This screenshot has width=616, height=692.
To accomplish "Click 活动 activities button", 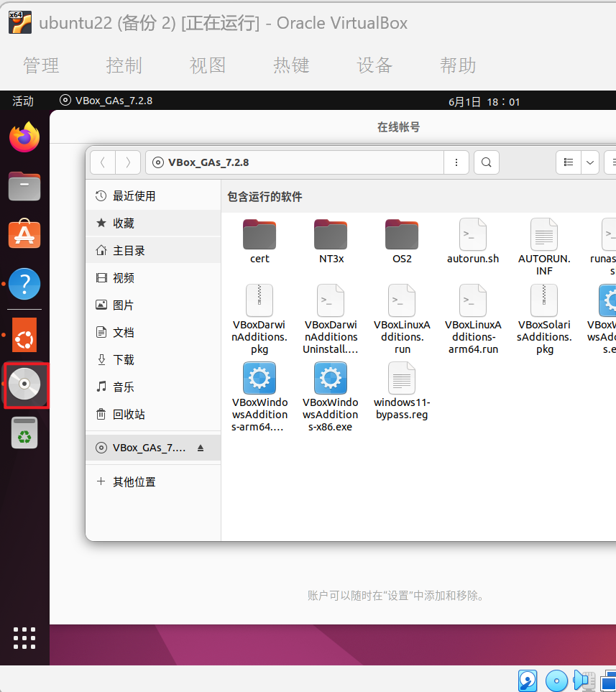I will point(23,101).
